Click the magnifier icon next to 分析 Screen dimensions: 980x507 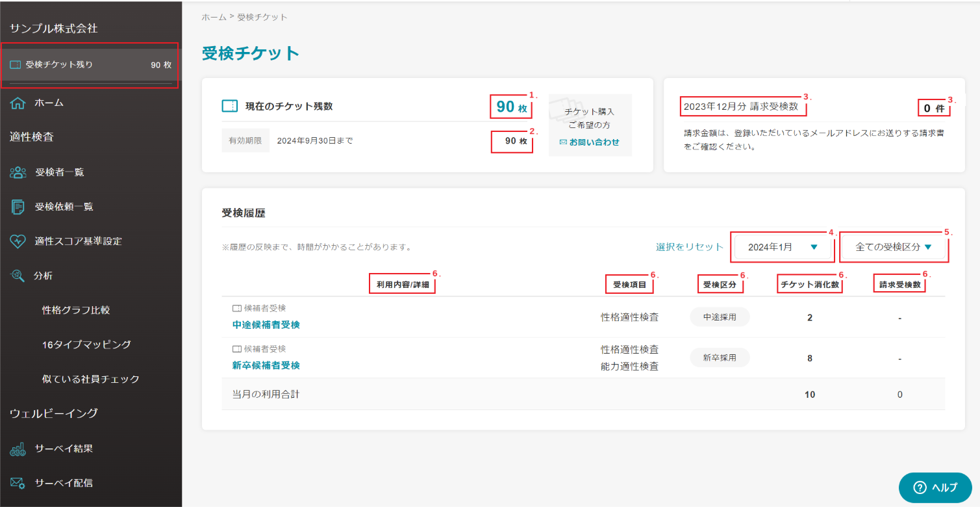(18, 276)
